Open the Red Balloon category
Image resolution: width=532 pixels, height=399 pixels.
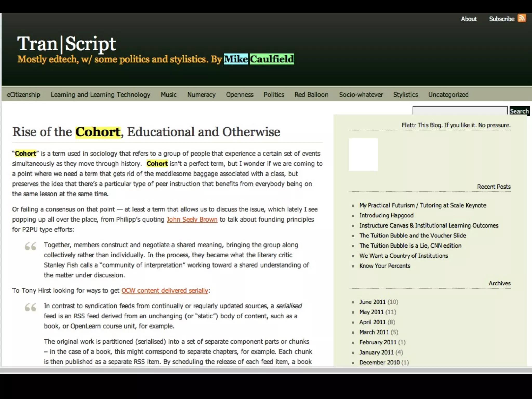coord(311,95)
